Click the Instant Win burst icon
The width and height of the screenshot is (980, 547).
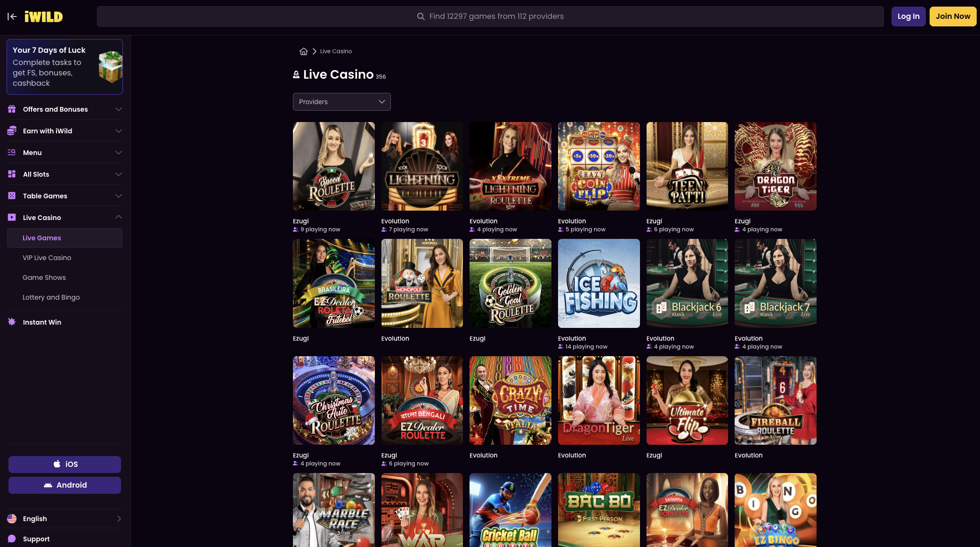tap(12, 322)
